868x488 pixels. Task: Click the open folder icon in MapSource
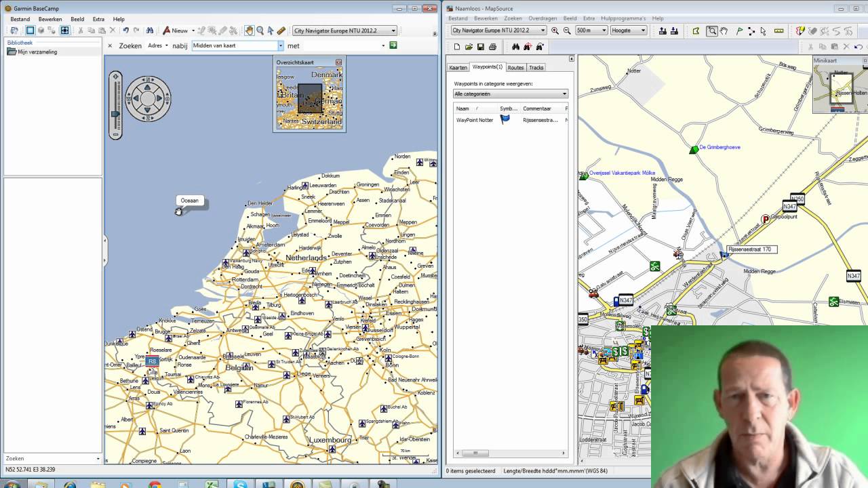(x=469, y=47)
